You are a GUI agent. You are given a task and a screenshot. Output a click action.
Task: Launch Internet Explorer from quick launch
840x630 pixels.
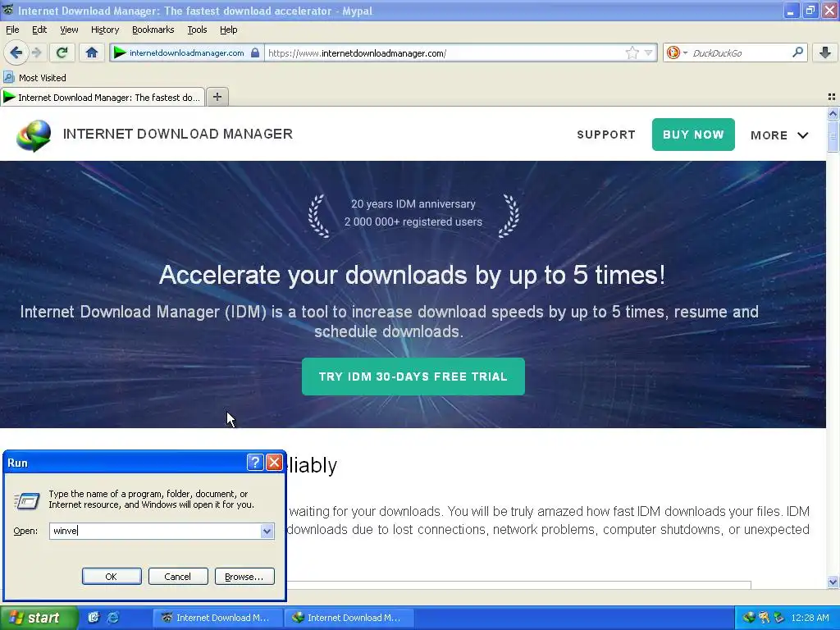click(113, 618)
